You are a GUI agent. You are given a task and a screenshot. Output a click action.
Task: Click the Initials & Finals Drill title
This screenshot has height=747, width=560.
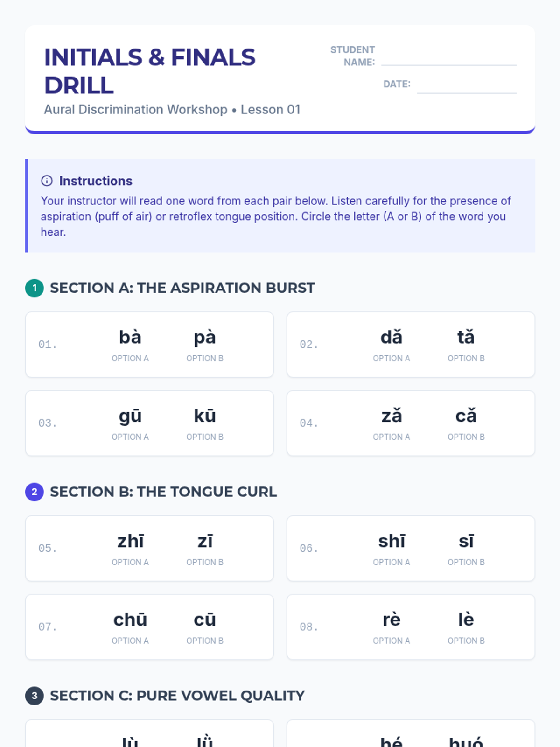150,71
